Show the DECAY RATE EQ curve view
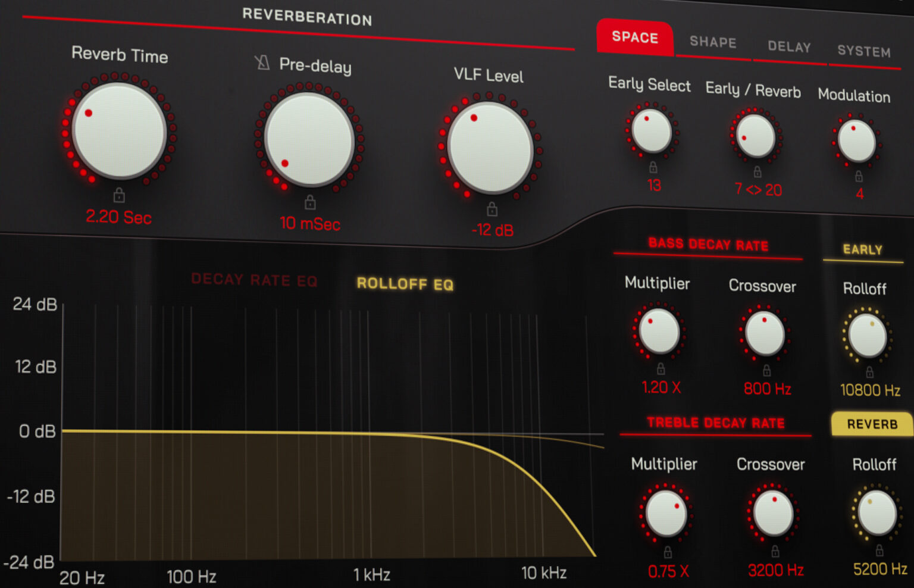 point(255,280)
